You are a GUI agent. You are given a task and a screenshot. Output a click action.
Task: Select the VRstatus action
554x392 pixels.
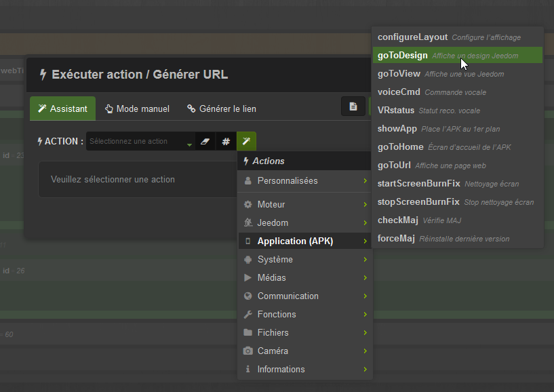pos(458,111)
